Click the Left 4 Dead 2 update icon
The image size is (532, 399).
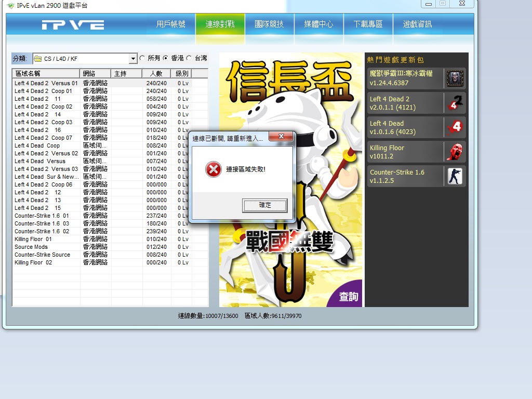pyautogui.click(x=455, y=103)
